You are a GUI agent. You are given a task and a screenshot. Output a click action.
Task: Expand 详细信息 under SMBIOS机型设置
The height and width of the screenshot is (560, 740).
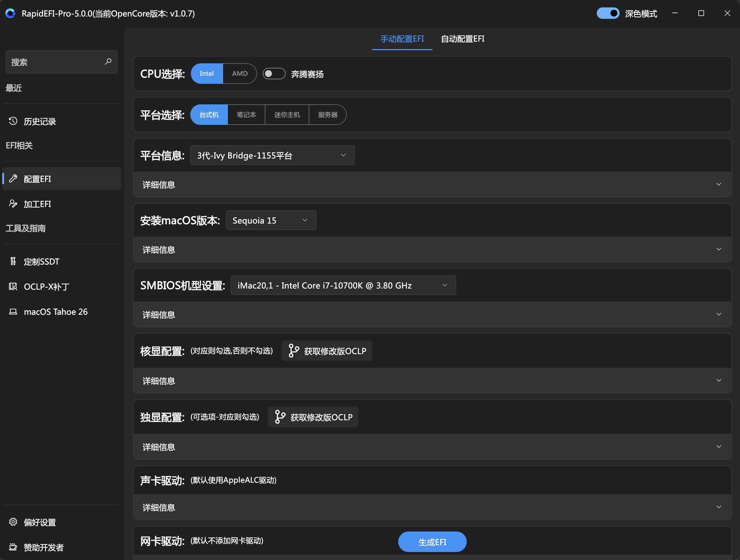click(x=432, y=314)
